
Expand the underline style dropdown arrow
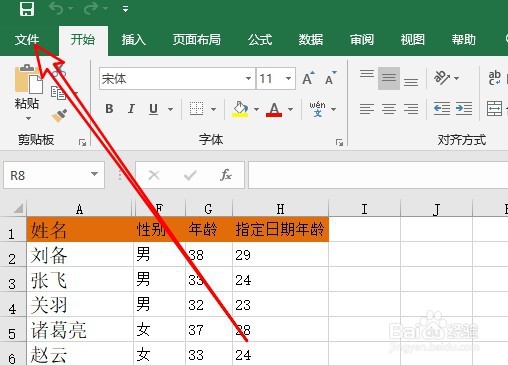click(x=170, y=109)
